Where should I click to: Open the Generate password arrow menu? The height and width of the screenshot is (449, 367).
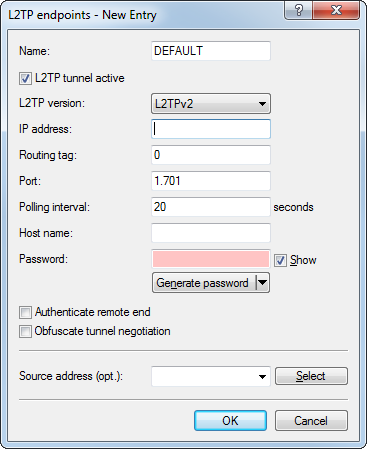click(263, 283)
